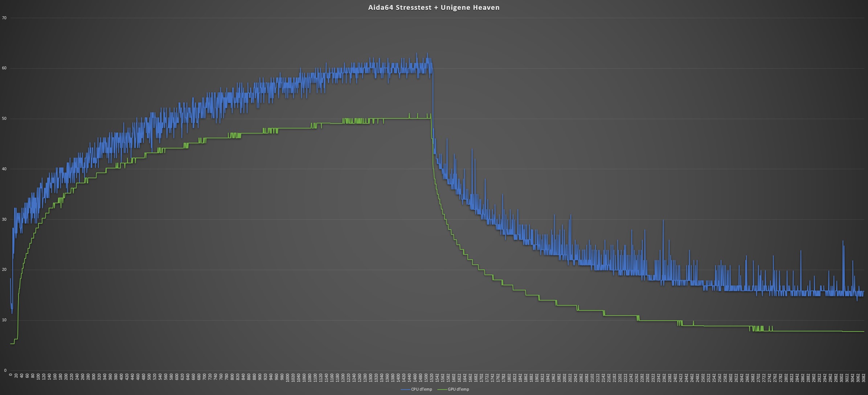This screenshot has width=868, height=395.
Task: Click the 500 tick on the horizontal axis
Action: click(x=149, y=377)
